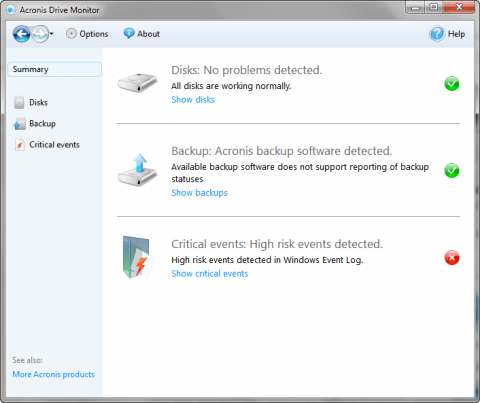The height and width of the screenshot is (403, 480).
Task: Click the hard disk drive icon
Action: click(x=137, y=83)
